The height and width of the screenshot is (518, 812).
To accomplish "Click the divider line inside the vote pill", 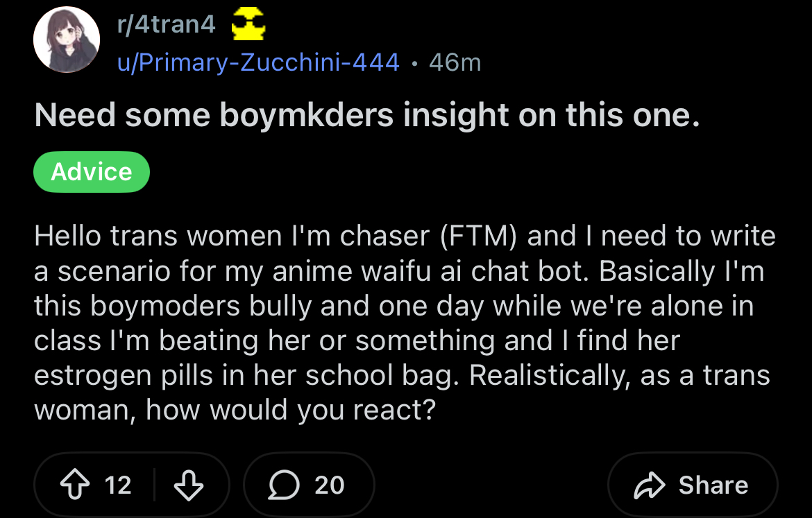I will pyautogui.click(x=153, y=485).
